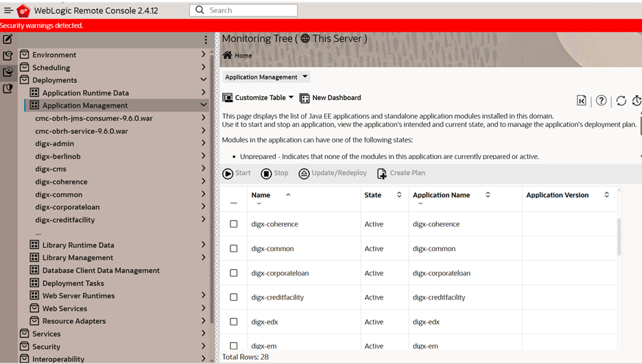Open the Configuration View Tree sidebar icon
Image resolution: width=642 pixels, height=364 pixels.
point(8,56)
